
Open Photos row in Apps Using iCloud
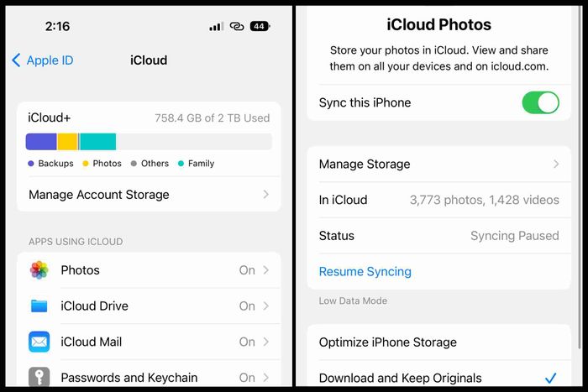click(x=149, y=270)
